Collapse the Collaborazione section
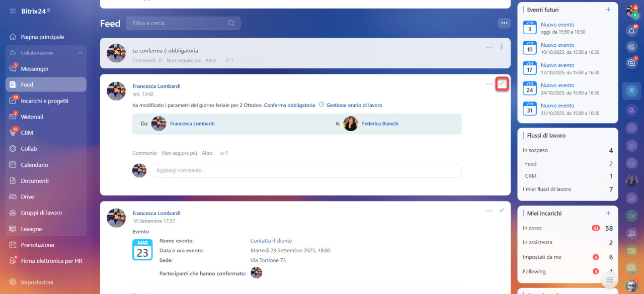644x294 pixels. [x=80, y=53]
